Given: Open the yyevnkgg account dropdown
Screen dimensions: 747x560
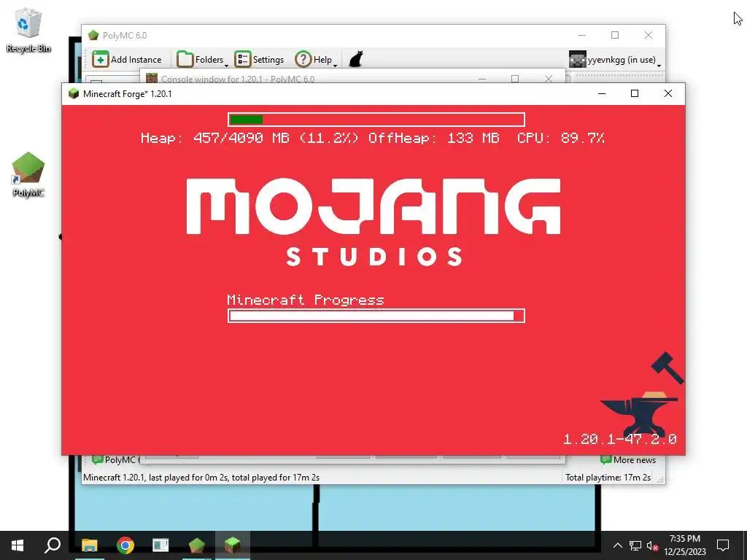Looking at the screenshot, I should pos(615,60).
